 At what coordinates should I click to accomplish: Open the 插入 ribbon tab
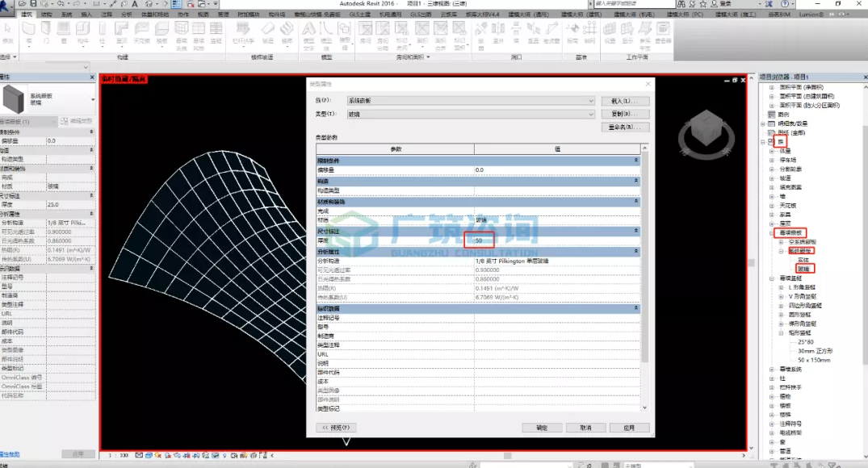[86, 15]
